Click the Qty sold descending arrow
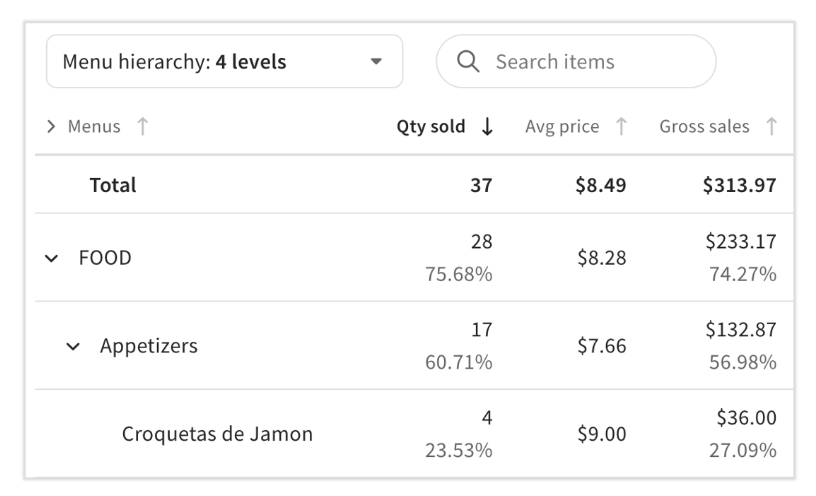Image resolution: width=816 pixels, height=496 pixels. click(487, 126)
